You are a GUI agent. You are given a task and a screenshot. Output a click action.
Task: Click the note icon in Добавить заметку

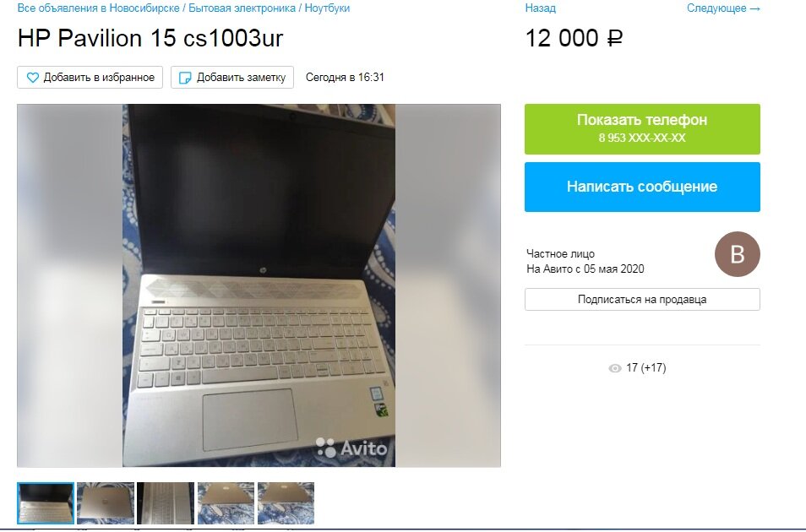pyautogui.click(x=184, y=78)
